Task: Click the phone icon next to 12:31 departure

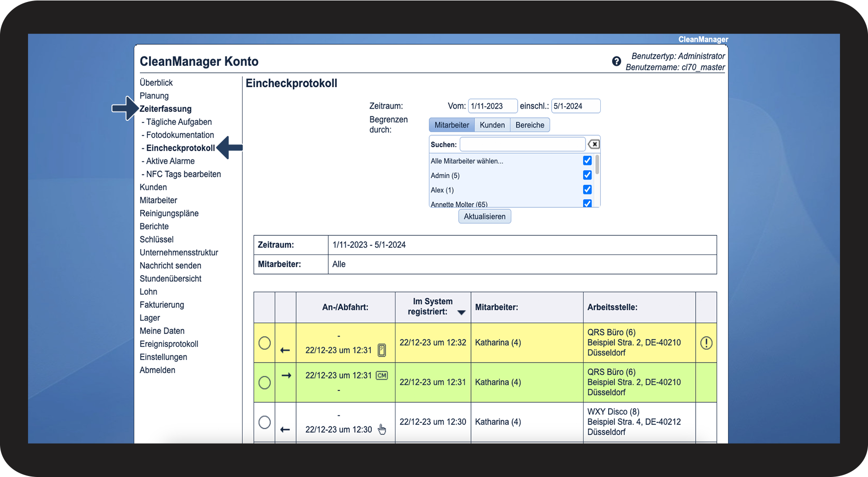Action: tap(382, 350)
